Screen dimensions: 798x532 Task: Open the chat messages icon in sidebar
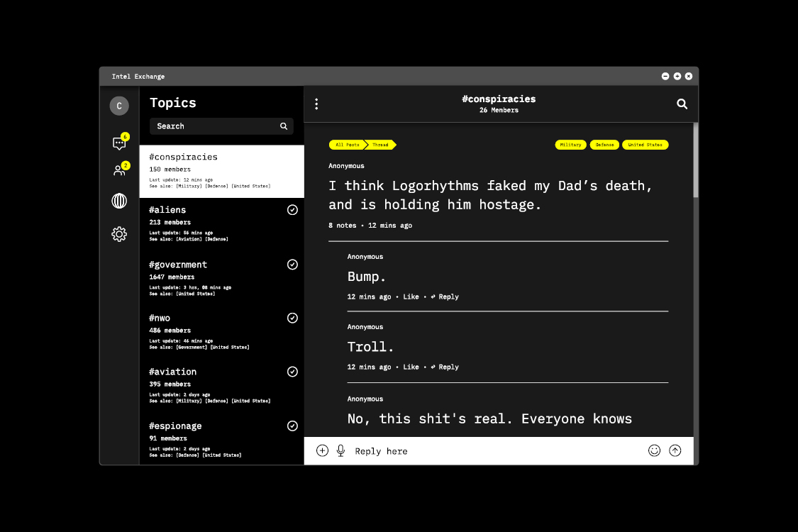120,143
